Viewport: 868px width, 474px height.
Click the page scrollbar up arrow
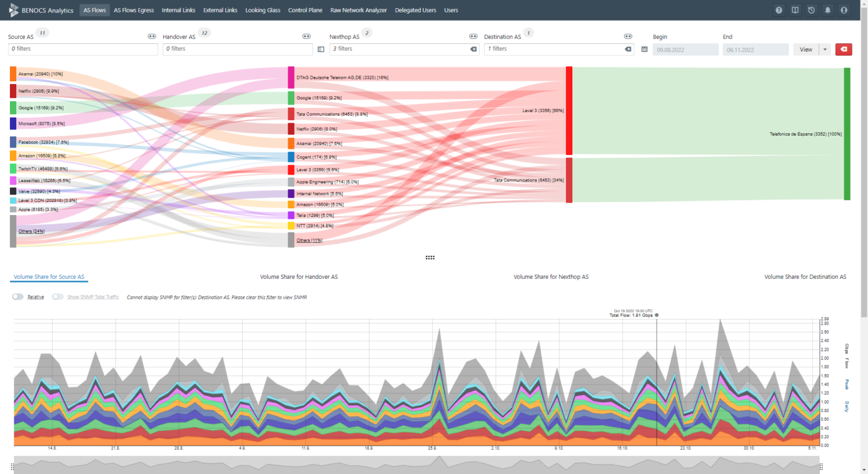click(864, 2)
